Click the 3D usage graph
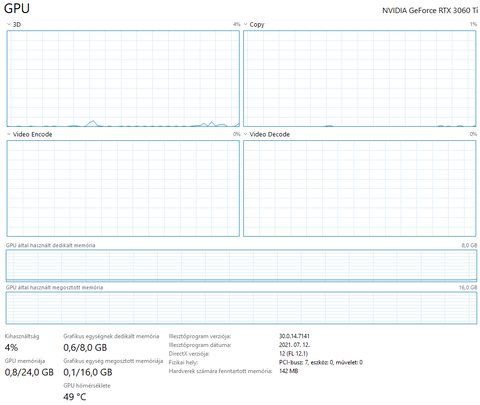The image size is (480, 405). [x=123, y=79]
